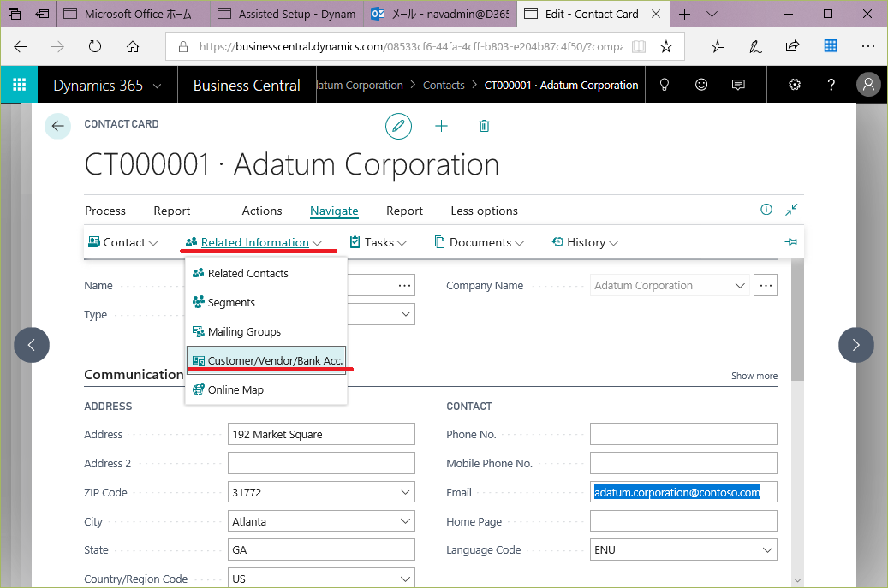
Task: Open the lightbulb ideas icon
Action: click(x=665, y=85)
